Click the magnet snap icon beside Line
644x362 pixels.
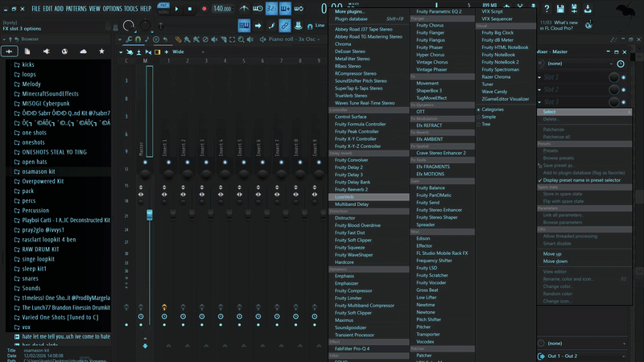(x=310, y=27)
